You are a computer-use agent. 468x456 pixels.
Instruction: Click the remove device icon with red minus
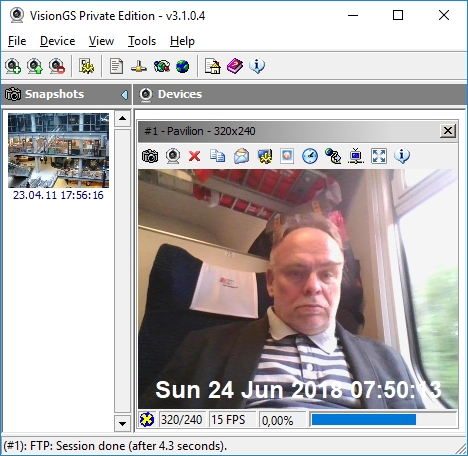tap(57, 66)
